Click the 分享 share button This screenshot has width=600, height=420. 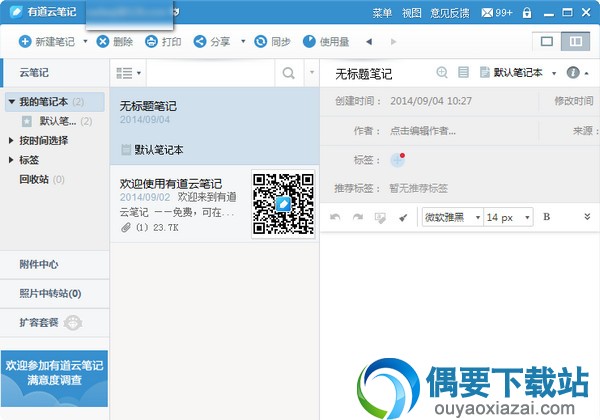(212, 41)
